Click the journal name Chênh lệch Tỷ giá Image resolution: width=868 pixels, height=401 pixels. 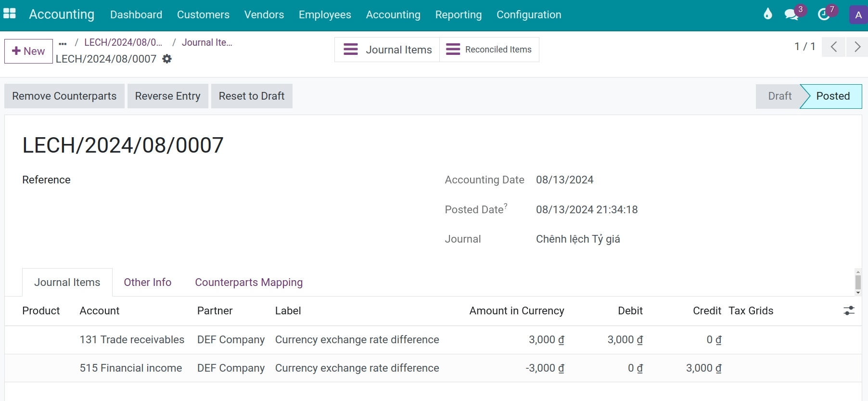[x=578, y=239]
